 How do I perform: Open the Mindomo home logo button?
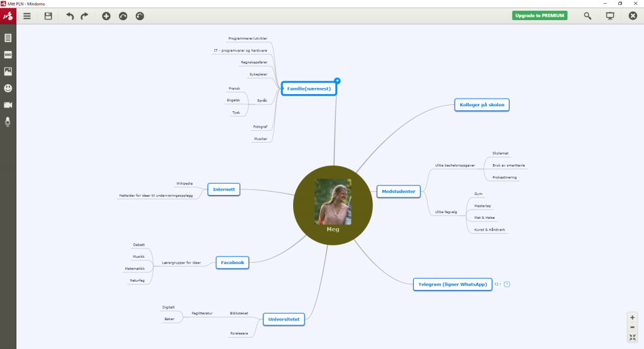click(8, 16)
